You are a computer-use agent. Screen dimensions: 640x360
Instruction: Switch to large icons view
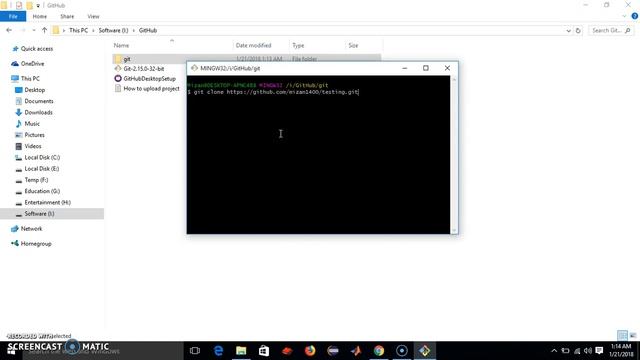pyautogui.click(x=633, y=336)
